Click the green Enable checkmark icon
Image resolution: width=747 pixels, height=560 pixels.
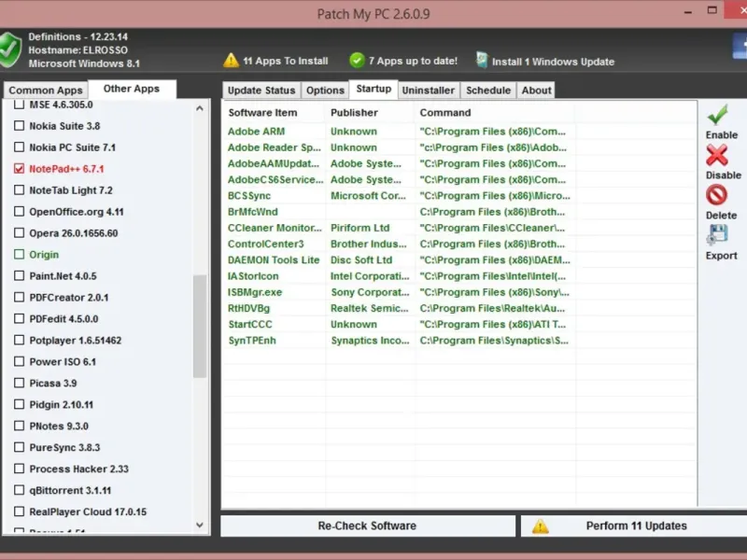point(717,114)
